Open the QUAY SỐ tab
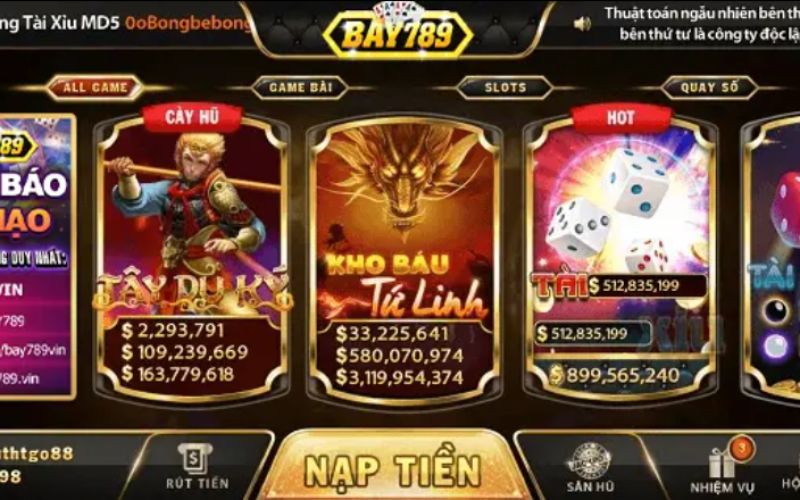Image resolution: width=800 pixels, height=500 pixels. point(709,87)
